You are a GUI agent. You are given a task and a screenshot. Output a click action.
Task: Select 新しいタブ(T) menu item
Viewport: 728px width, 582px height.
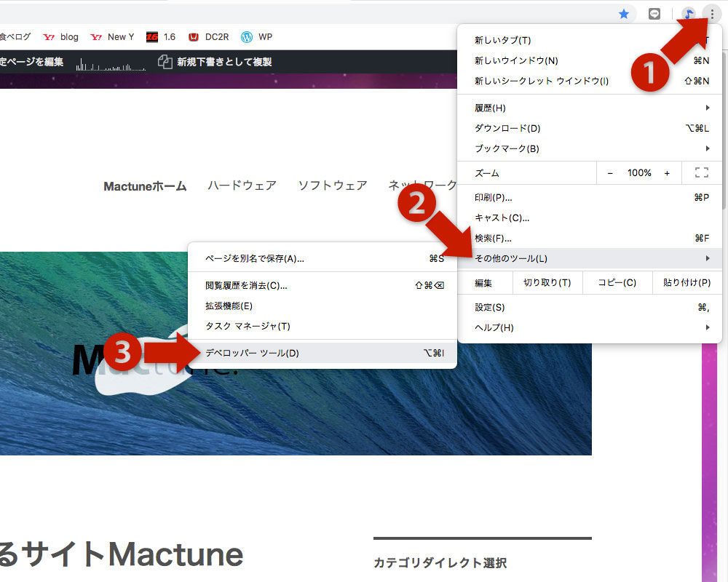pyautogui.click(x=590, y=41)
